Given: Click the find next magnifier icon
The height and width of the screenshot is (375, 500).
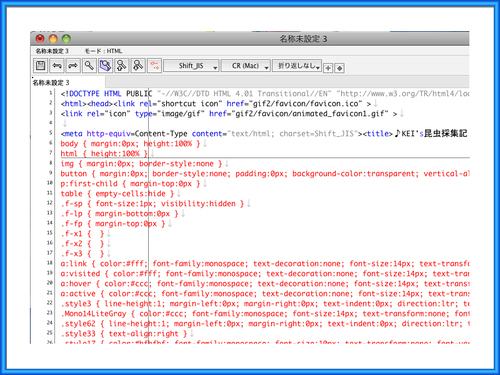Looking at the screenshot, I should [138, 66].
